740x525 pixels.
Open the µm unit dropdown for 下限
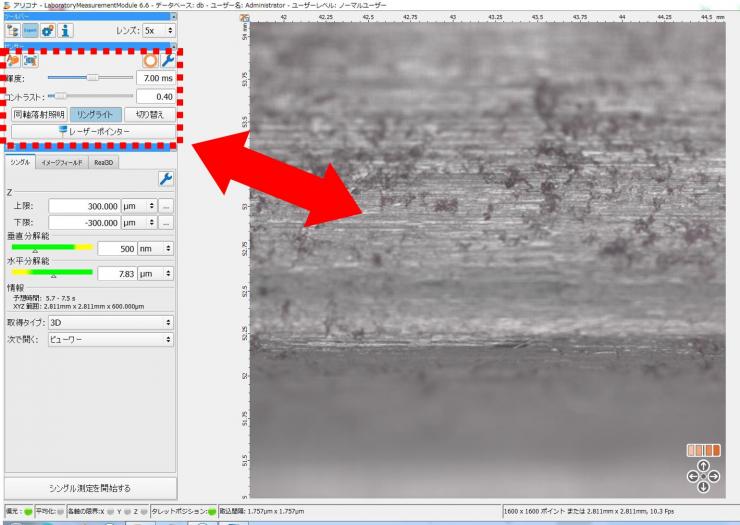point(139,223)
